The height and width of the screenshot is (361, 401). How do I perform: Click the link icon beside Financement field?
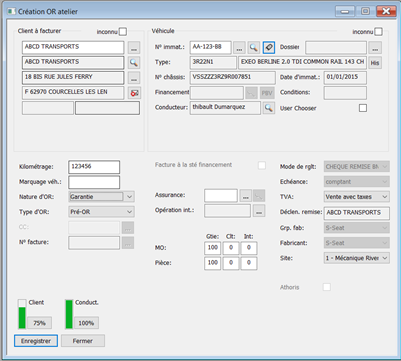tap(251, 93)
